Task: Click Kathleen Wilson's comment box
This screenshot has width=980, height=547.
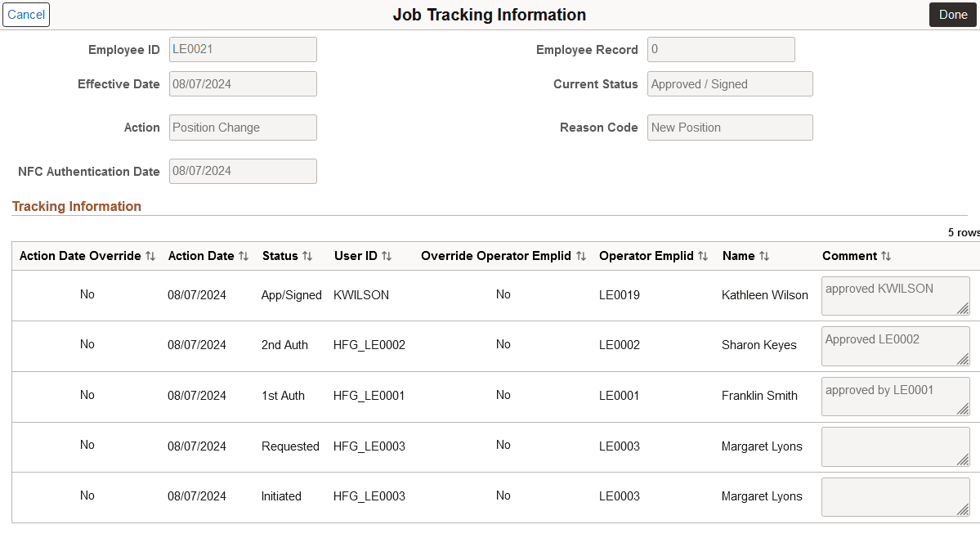Action: [895, 295]
